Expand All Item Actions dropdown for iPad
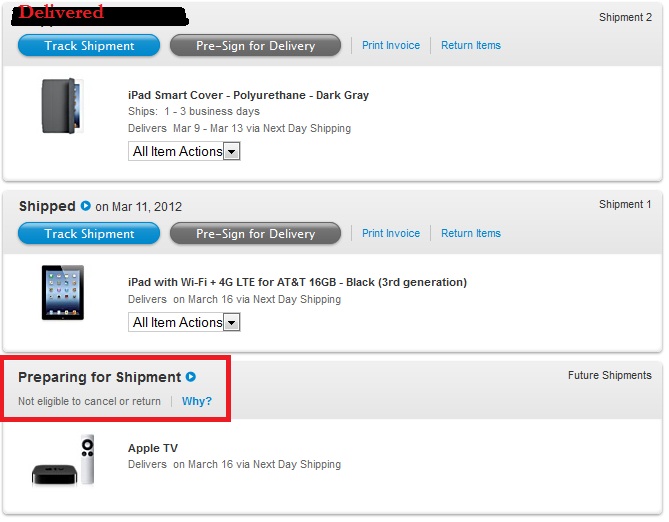The width and height of the screenshot is (669, 522). [184, 322]
